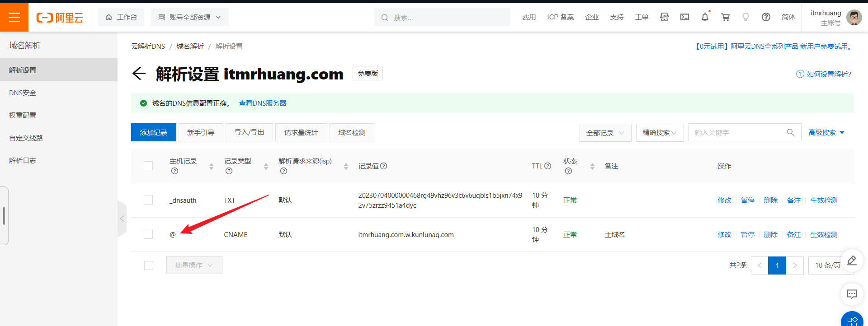This screenshot has width=868, height=326.
Task: Click the itmrhuang user avatar
Action: (854, 17)
